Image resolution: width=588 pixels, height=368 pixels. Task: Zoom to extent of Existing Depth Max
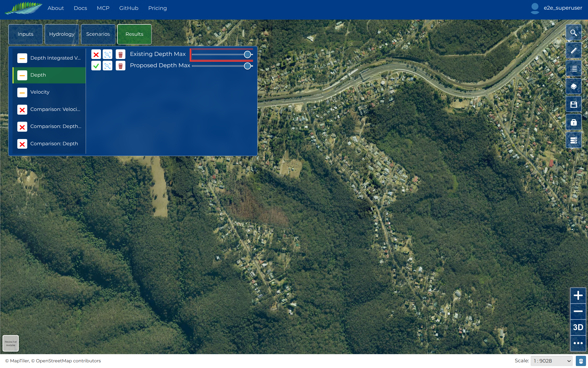pyautogui.click(x=108, y=54)
